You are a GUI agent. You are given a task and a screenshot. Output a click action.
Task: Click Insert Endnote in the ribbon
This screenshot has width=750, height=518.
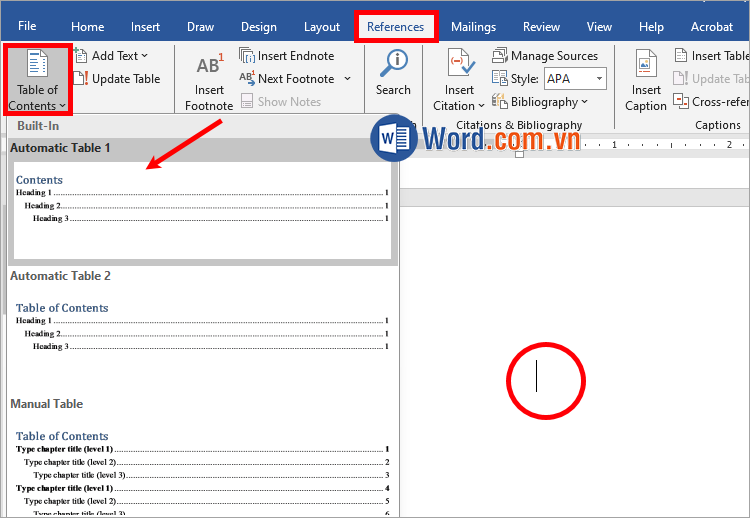(287, 56)
